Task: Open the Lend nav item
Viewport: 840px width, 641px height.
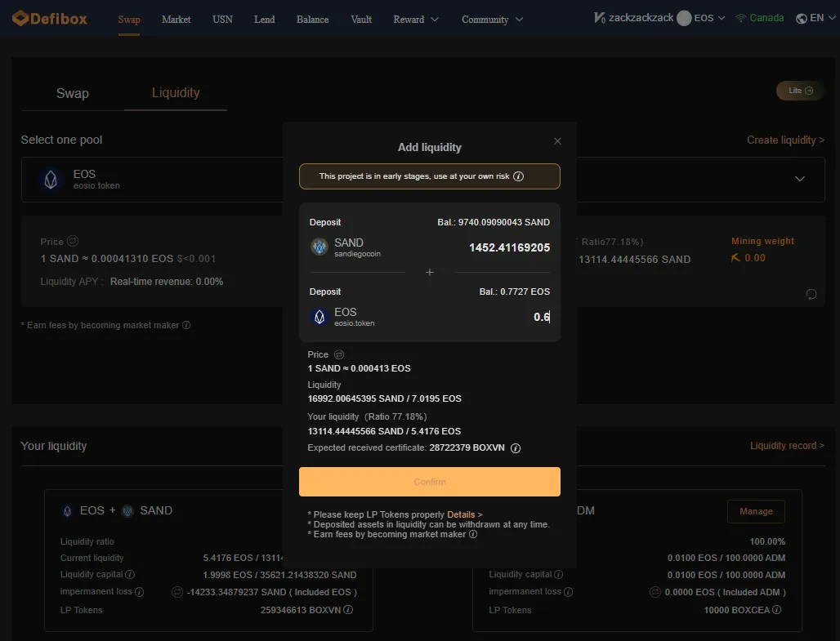Action: click(265, 20)
